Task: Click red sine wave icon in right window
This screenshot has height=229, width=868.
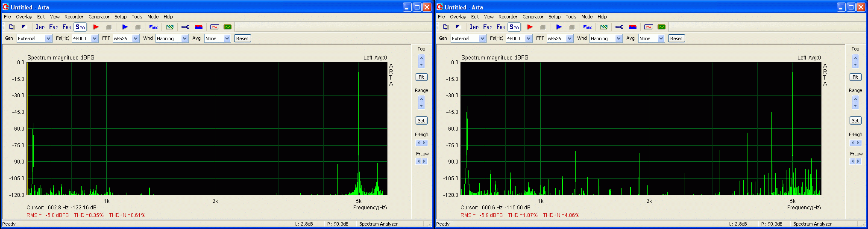Action: pos(649,27)
